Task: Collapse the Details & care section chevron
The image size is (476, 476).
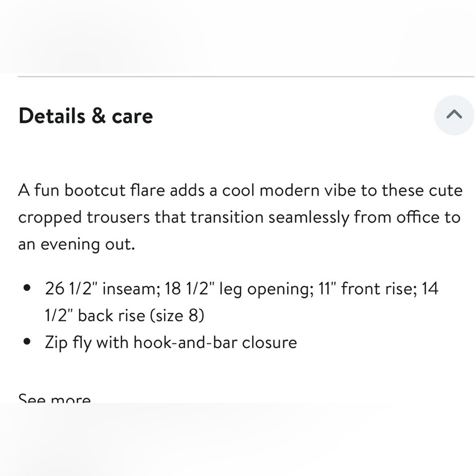Action: [454, 115]
